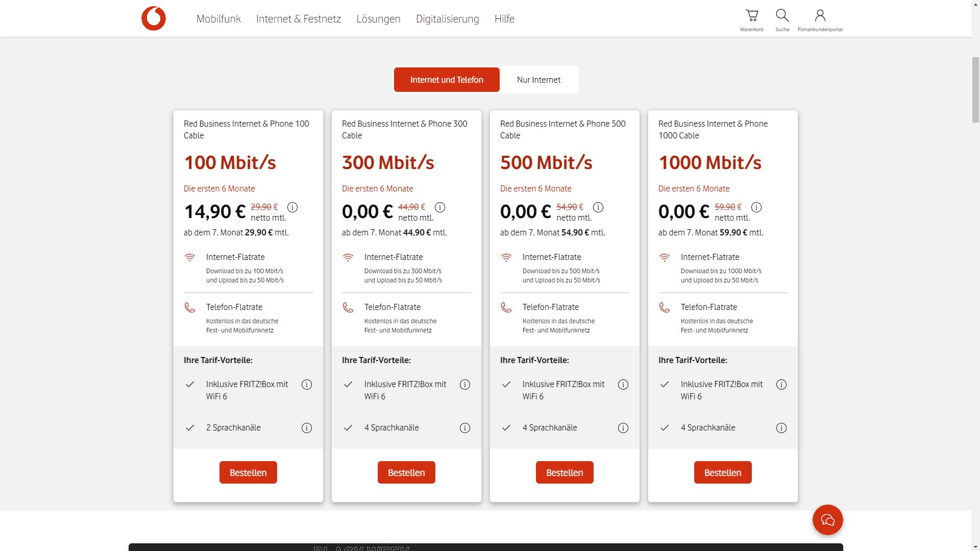
Task: Open the Internet & Festnetz menu
Action: (299, 19)
